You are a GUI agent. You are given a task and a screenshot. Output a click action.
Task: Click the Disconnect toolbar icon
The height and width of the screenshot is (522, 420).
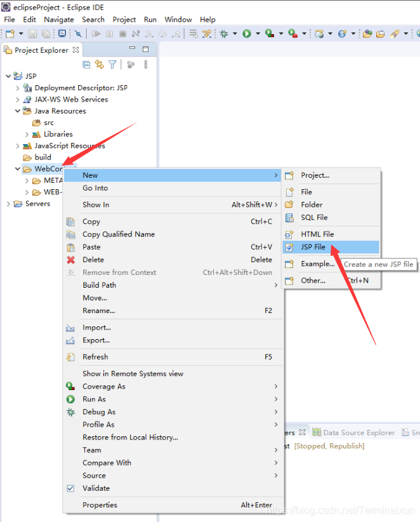coord(136,34)
